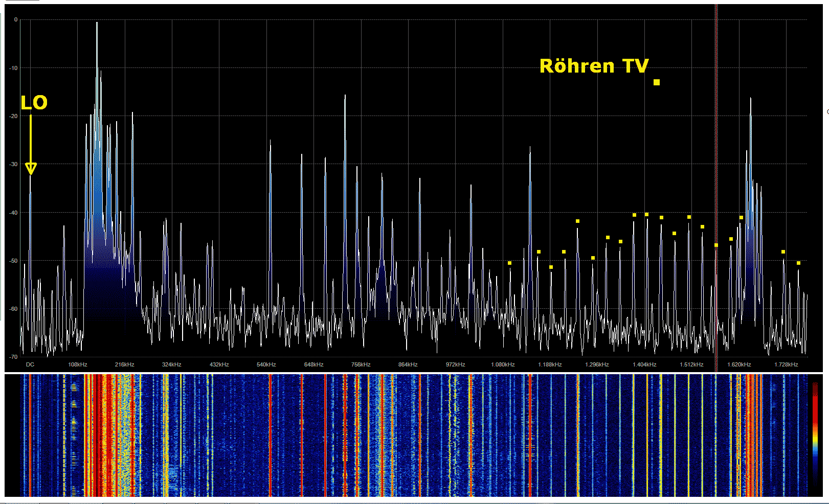
Task: Click the 1.728kHz frequency axis label
Action: click(786, 364)
